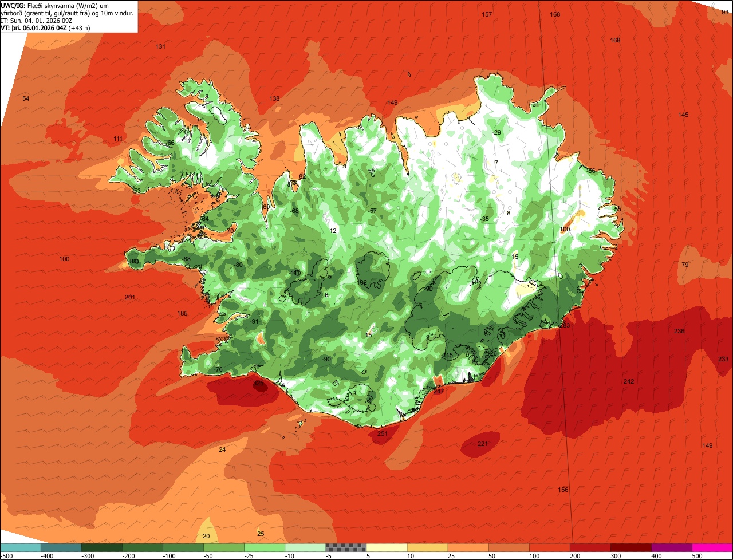This screenshot has width=733, height=560.
Task: Click the value 145 on the map
Action: (683, 115)
